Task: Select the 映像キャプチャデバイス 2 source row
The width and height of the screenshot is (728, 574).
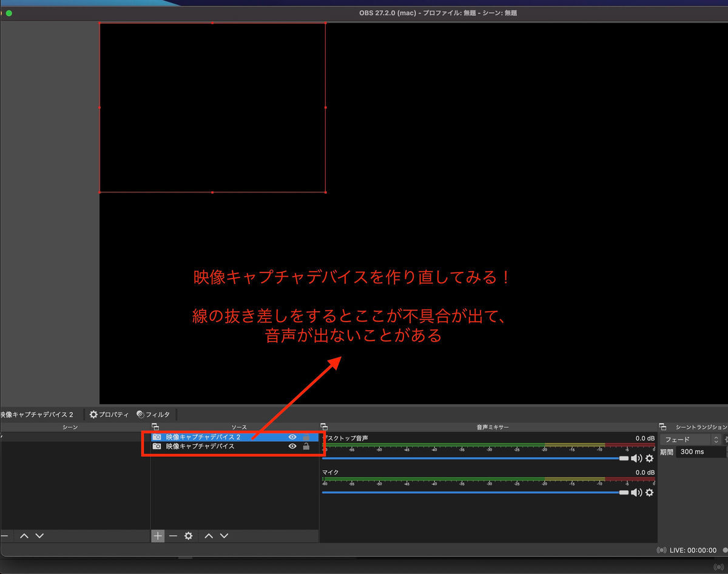Action: click(x=235, y=437)
